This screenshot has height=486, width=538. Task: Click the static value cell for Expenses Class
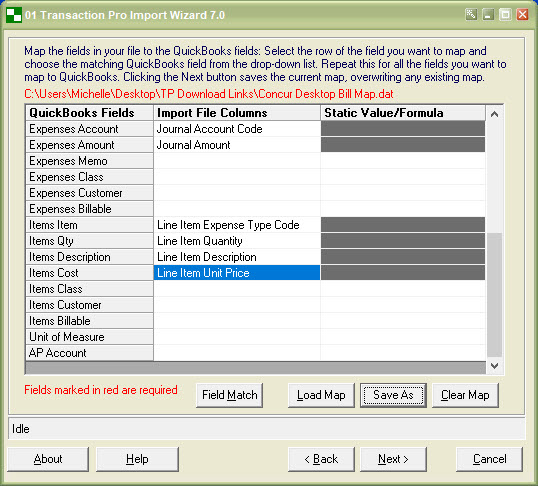point(403,177)
